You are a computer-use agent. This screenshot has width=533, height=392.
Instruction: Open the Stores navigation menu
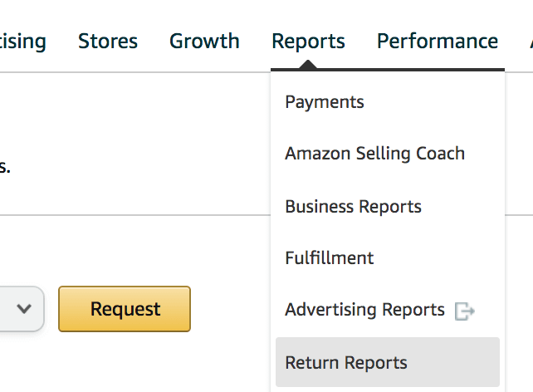point(108,41)
